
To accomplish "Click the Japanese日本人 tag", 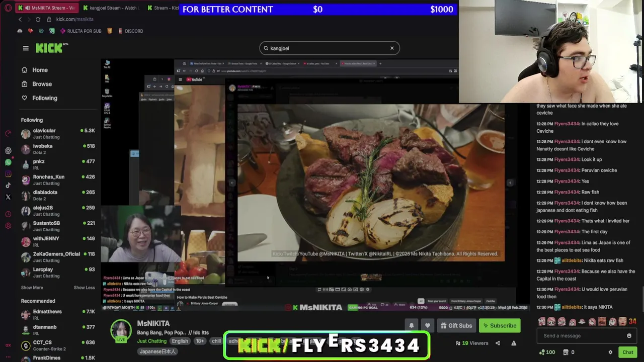I will point(157,351).
